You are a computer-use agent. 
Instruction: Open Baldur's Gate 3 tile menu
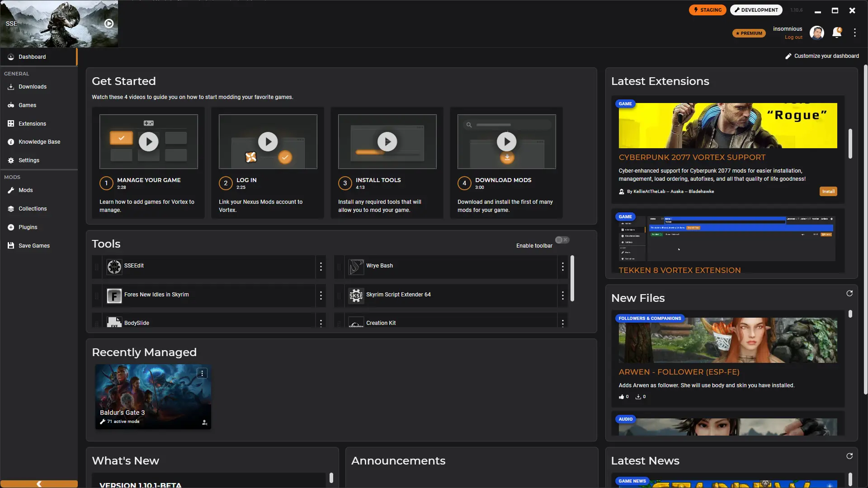coord(202,373)
